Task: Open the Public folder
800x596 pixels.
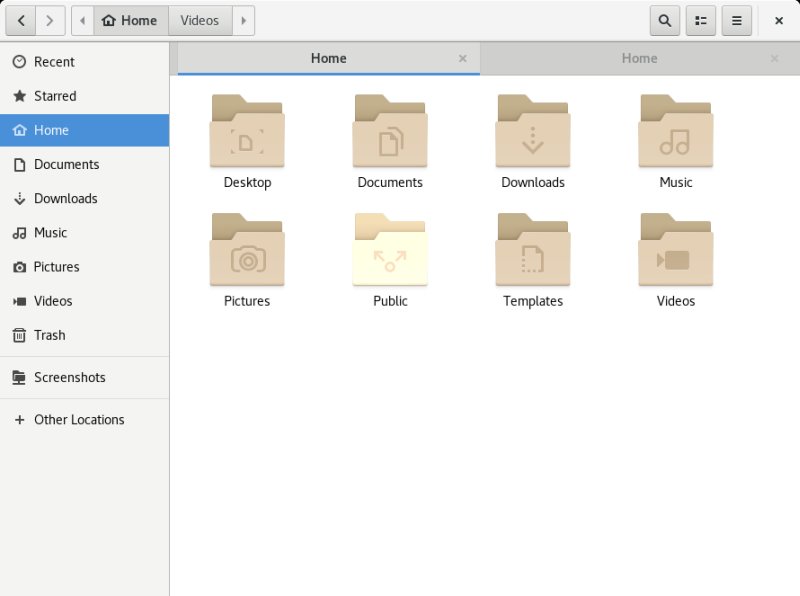Action: [x=390, y=252]
